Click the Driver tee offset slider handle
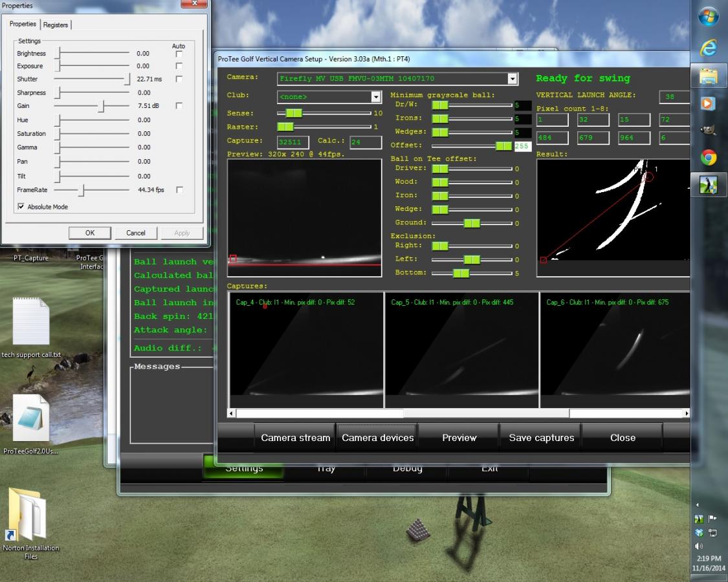 click(440, 169)
